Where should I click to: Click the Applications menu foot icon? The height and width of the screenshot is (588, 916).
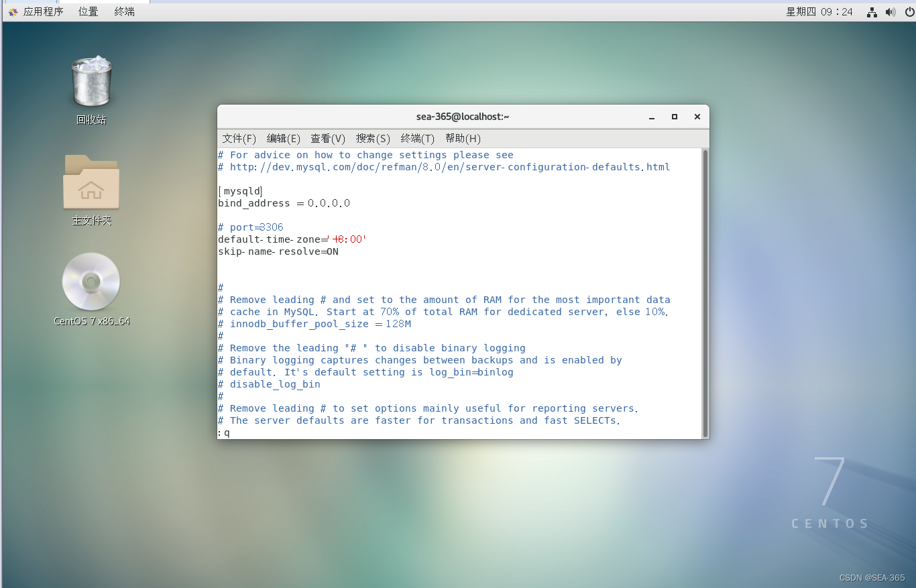point(13,11)
